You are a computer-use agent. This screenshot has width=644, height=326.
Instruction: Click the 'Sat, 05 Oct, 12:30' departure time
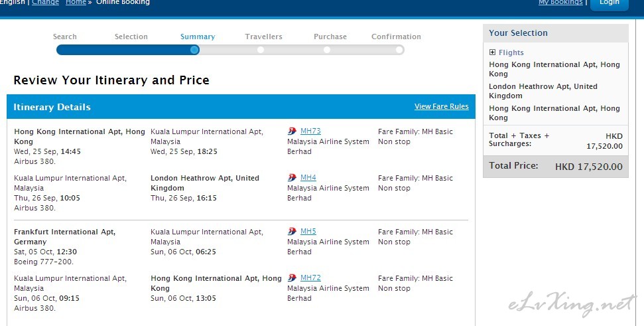45,252
